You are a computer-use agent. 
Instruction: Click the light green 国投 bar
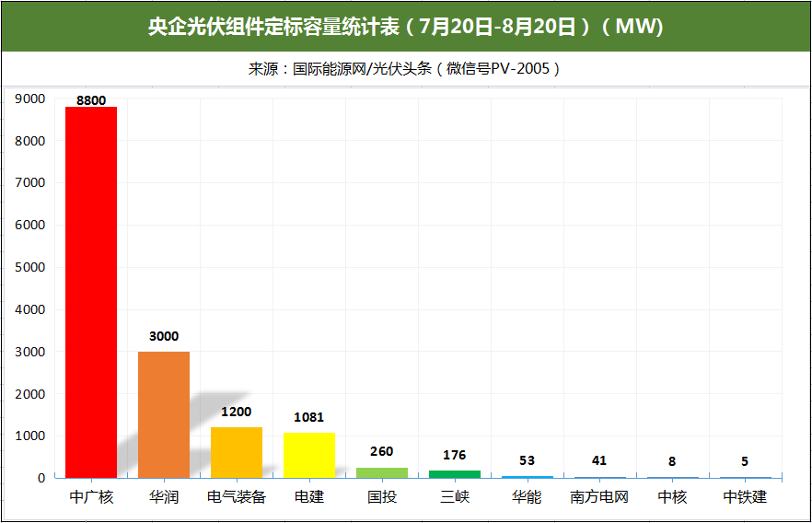pyautogui.click(x=382, y=472)
